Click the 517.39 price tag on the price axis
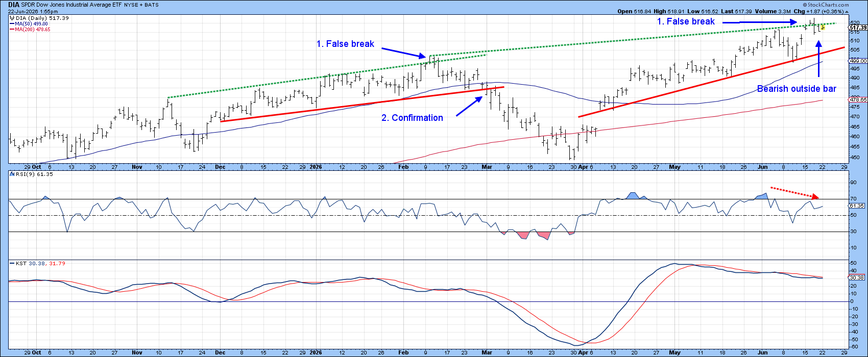This screenshot has width=868, height=357. tap(857, 27)
